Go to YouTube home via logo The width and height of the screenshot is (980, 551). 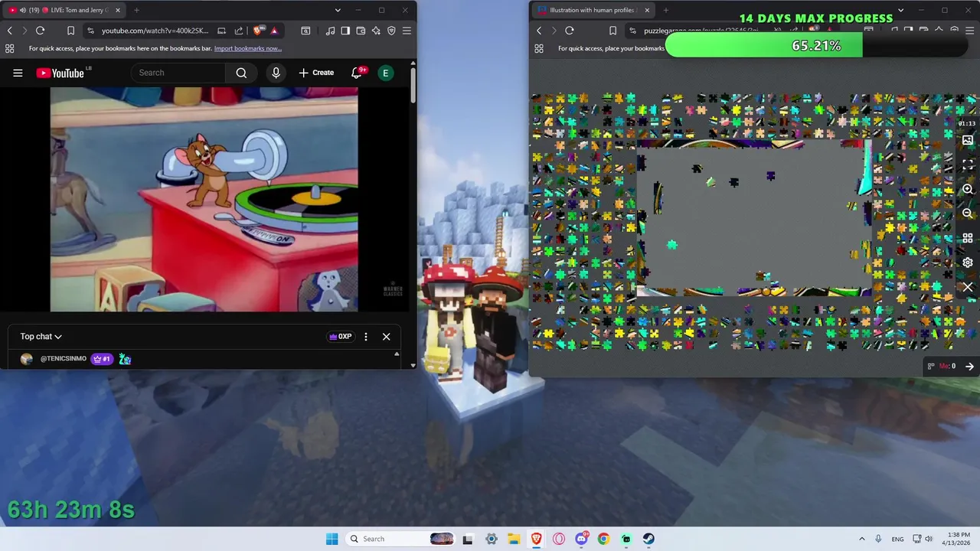(60, 73)
